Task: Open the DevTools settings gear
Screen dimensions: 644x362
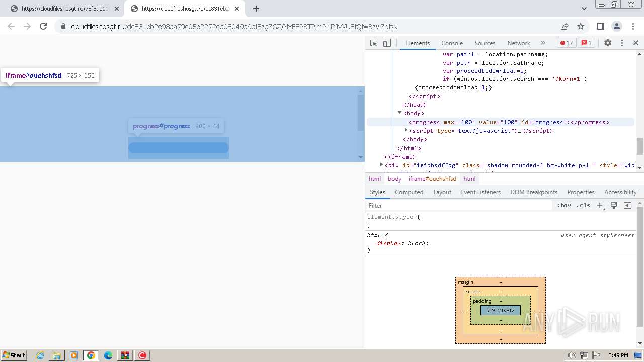Action: tap(608, 43)
